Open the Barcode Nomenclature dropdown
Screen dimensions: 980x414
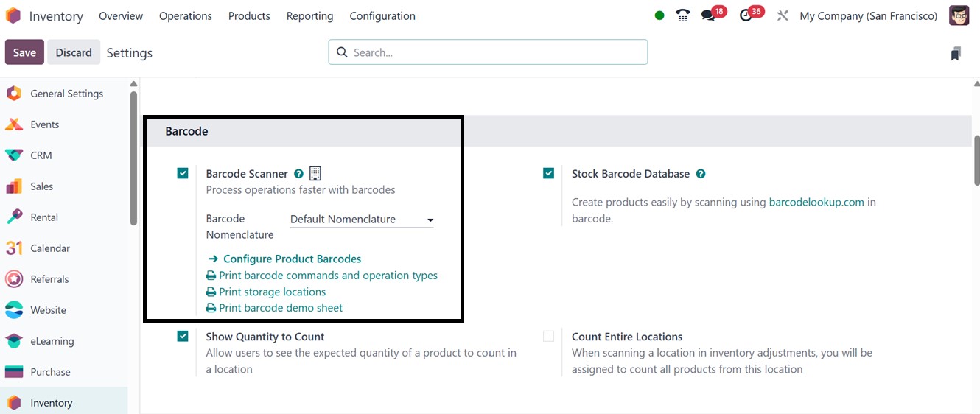click(x=361, y=220)
